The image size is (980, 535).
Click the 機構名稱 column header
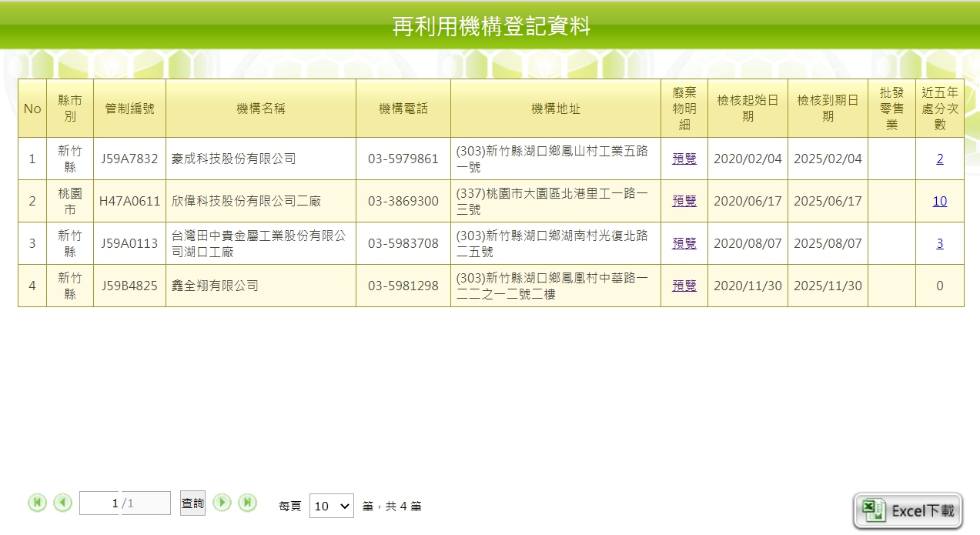(x=260, y=109)
